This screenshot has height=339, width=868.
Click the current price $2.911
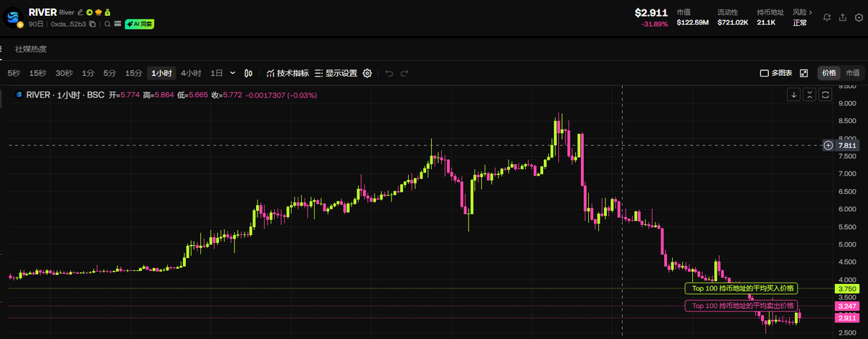point(651,13)
